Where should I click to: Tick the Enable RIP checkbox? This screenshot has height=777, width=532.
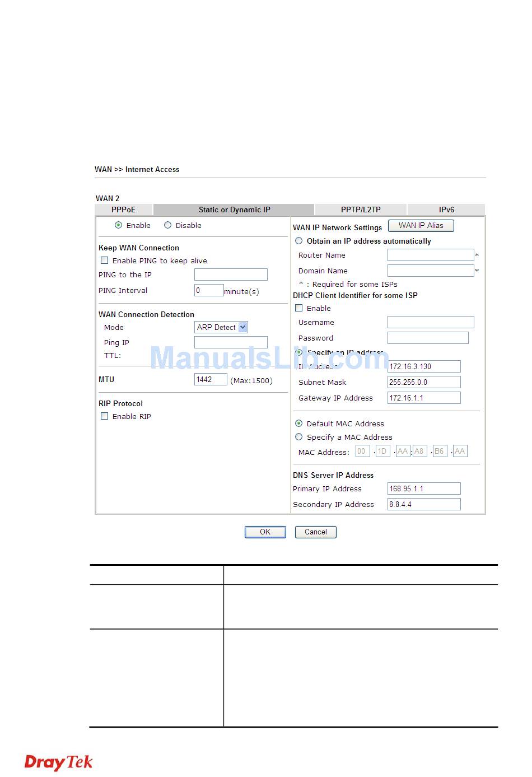(104, 416)
